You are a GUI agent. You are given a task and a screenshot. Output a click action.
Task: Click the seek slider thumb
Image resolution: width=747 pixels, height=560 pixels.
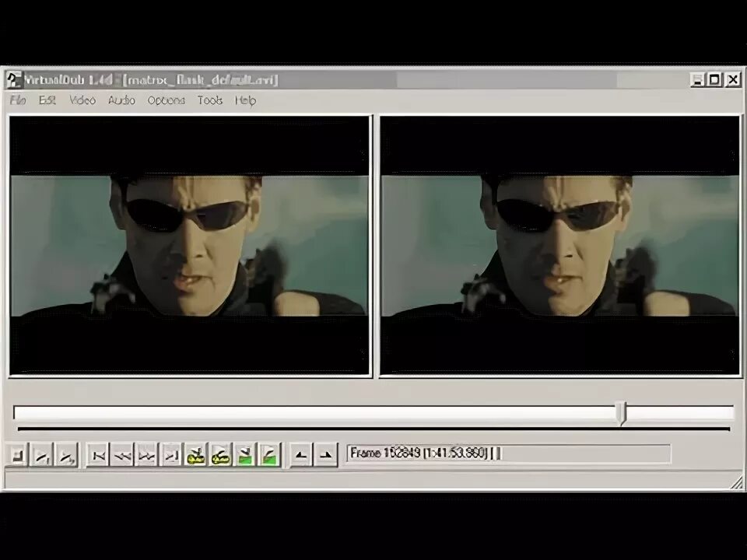point(621,413)
